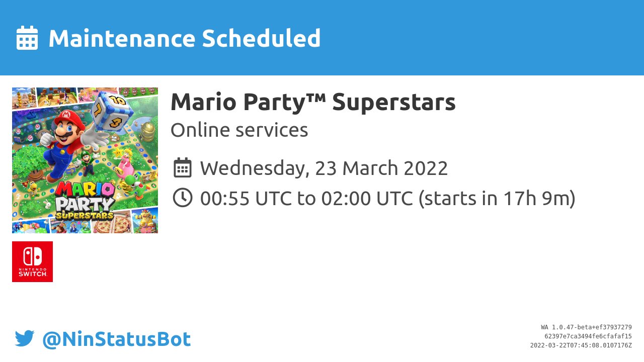The width and height of the screenshot is (644, 362).
Task: Click the Wednesday, 23 March 2022 date
Action: click(x=324, y=168)
